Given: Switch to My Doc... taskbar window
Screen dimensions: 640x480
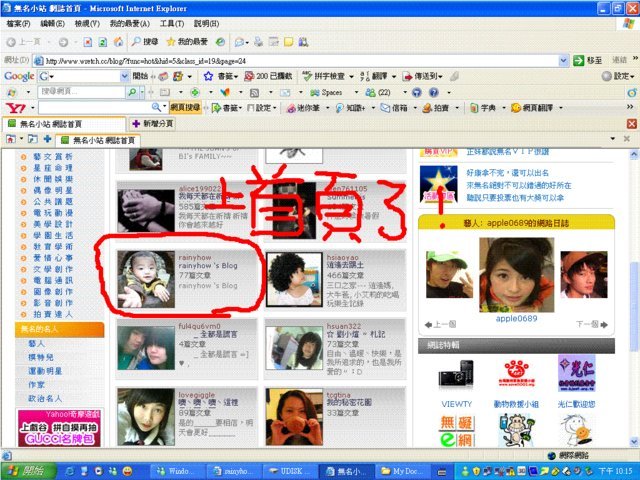Looking at the screenshot, I should tap(401, 471).
